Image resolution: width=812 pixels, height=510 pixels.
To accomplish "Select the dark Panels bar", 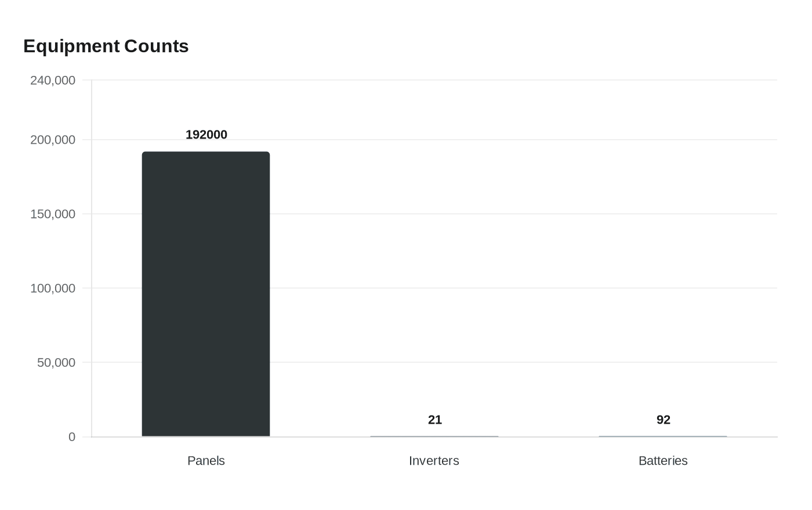I will pyautogui.click(x=206, y=294).
